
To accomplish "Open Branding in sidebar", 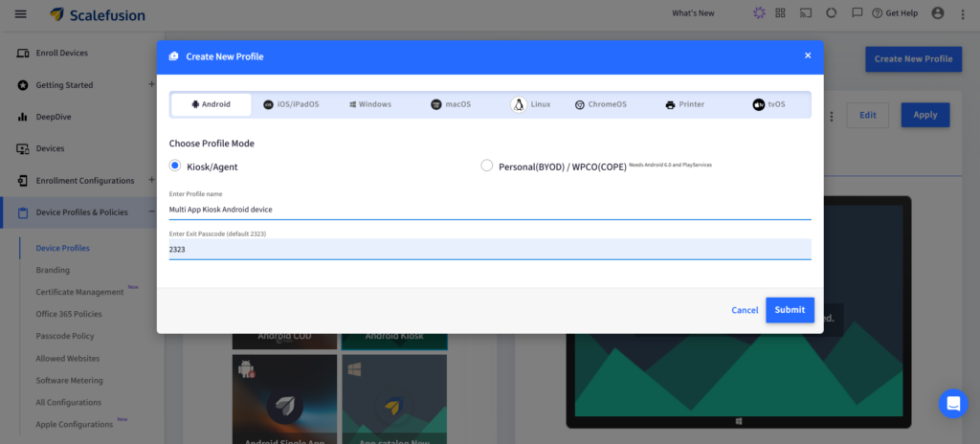I will tap(53, 270).
